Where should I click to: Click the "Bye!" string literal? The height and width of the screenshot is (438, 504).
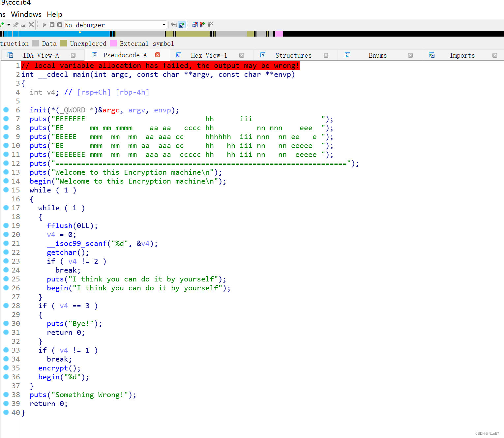point(81,324)
